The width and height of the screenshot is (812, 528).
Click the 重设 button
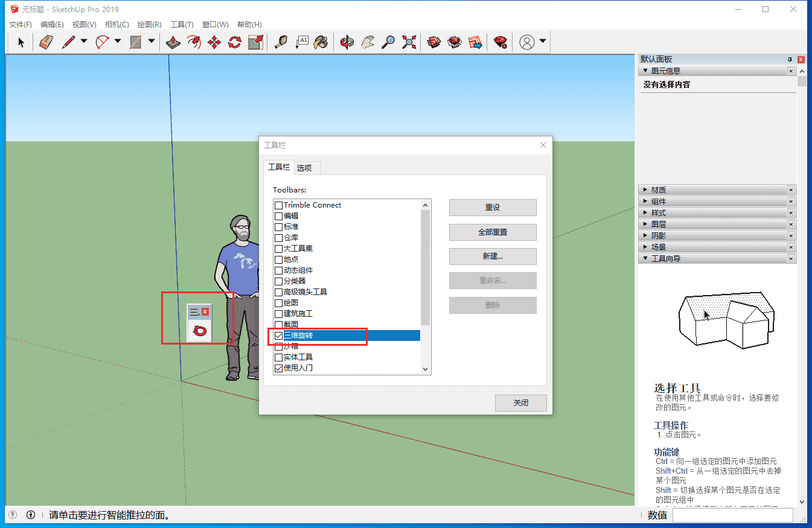click(x=493, y=208)
